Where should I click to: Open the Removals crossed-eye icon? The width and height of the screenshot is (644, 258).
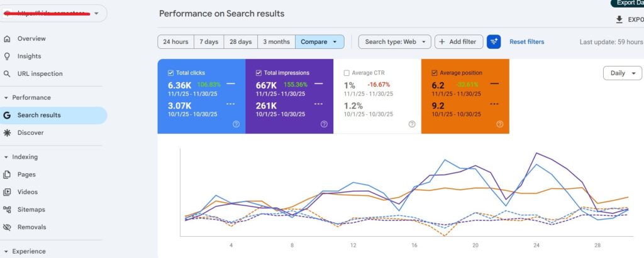[x=6, y=227]
